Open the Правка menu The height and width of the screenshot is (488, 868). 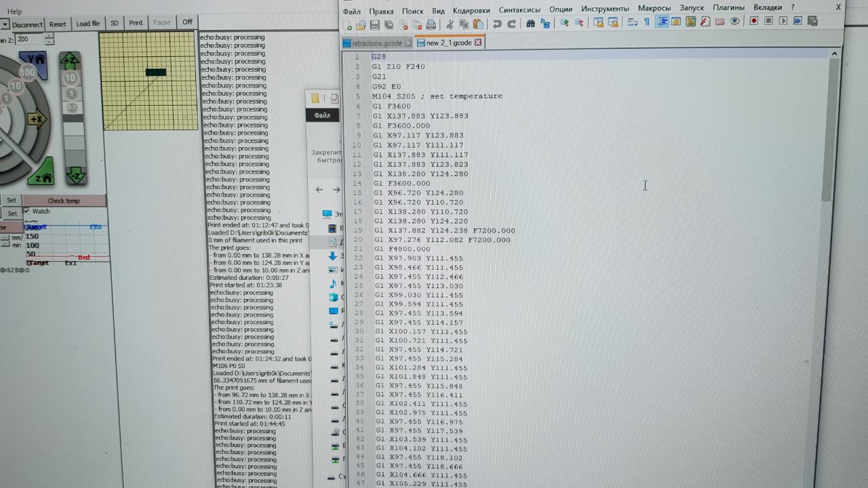coord(381,12)
